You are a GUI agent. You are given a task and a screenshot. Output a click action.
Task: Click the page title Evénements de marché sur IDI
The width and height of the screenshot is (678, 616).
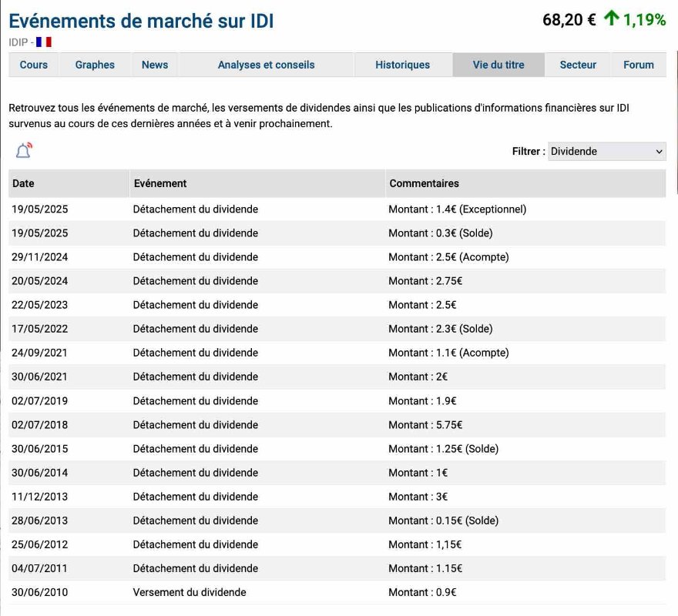click(x=141, y=21)
